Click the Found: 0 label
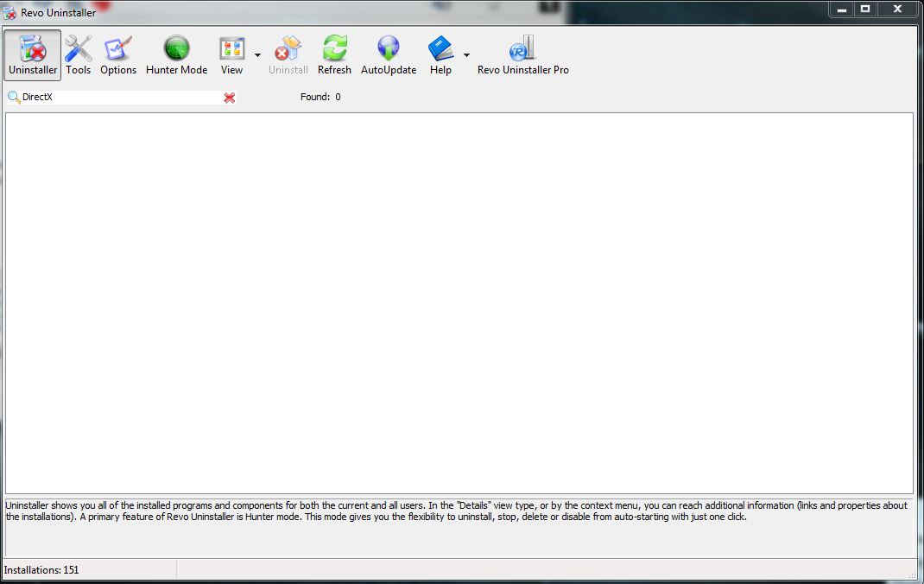The height and width of the screenshot is (584, 924). point(320,98)
